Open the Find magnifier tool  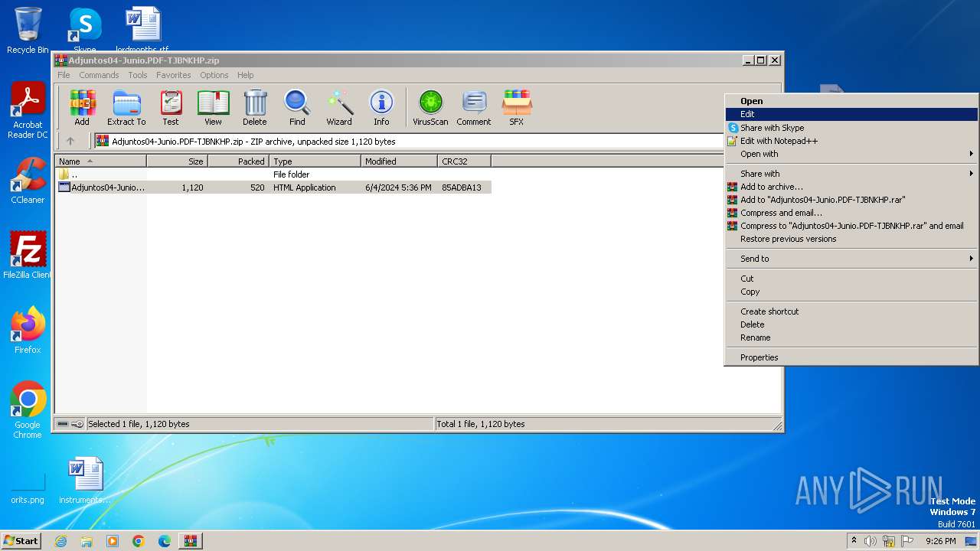pos(297,108)
